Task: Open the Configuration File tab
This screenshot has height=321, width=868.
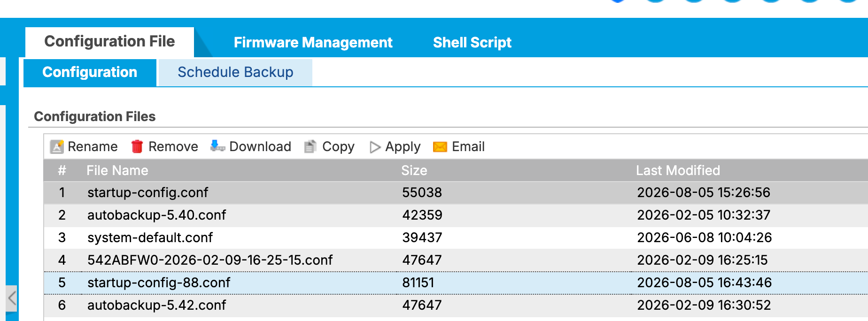Action: coord(109,41)
